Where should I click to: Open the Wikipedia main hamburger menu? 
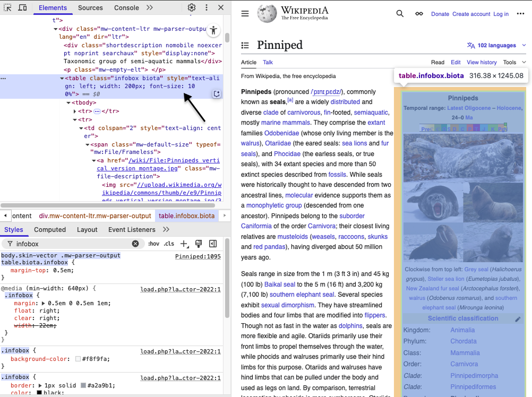tap(245, 14)
